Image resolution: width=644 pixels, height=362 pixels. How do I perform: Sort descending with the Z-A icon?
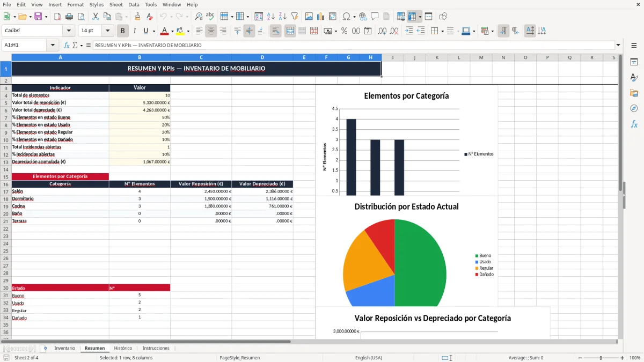click(282, 17)
